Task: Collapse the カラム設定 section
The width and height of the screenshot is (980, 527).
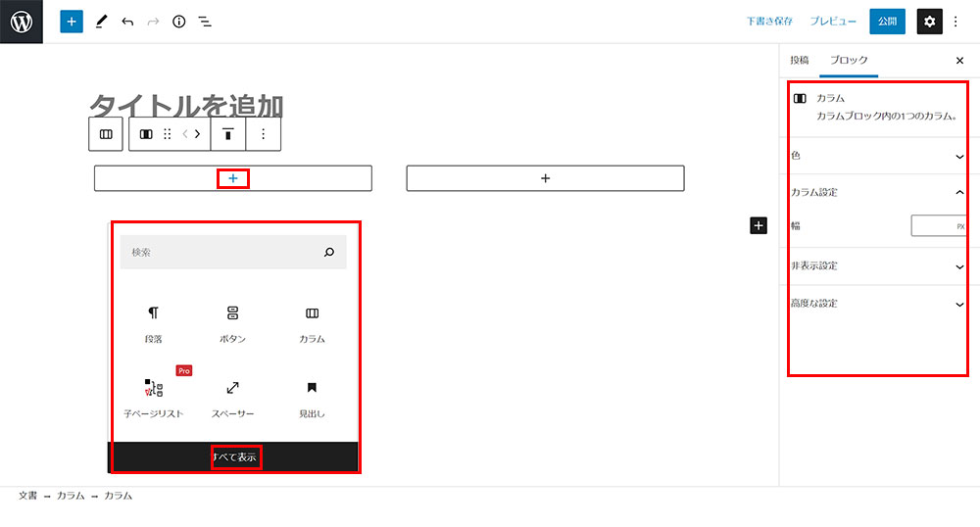Action: [x=877, y=192]
